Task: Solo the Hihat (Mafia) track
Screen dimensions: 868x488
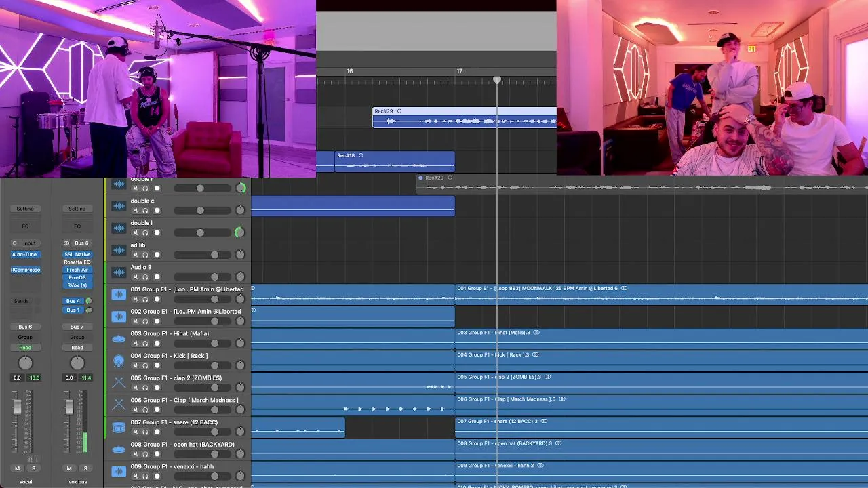Action: (x=145, y=344)
